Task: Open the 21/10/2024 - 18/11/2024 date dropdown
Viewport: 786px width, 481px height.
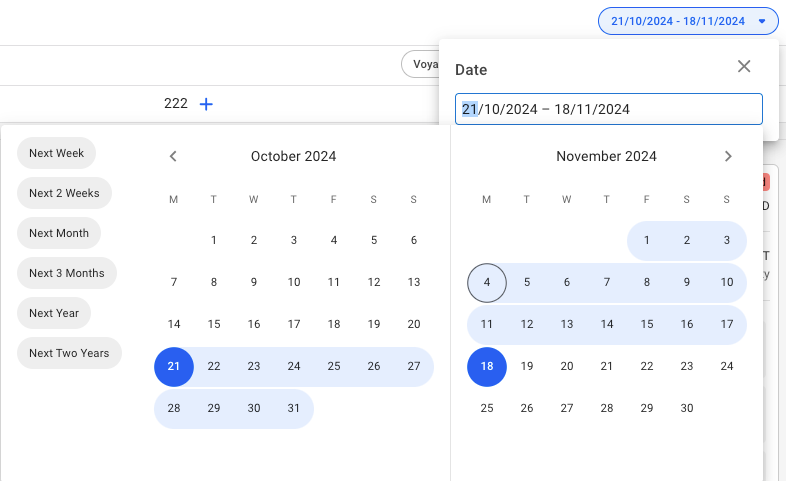Action: [687, 21]
